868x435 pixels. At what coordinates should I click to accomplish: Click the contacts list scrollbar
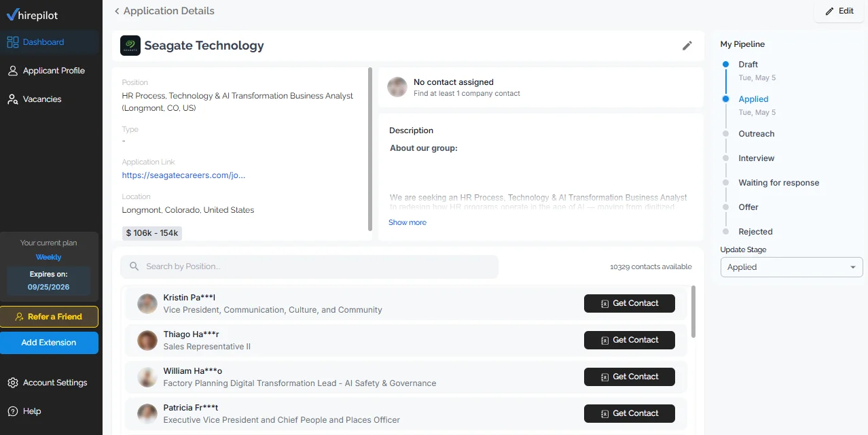click(693, 311)
